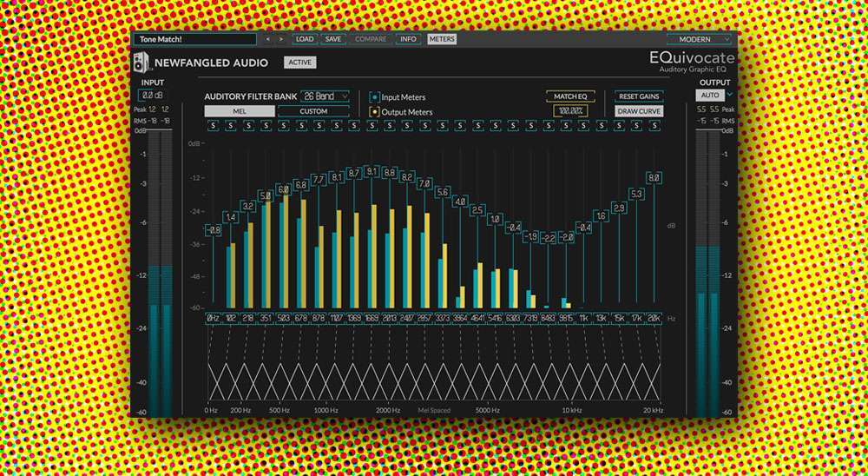This screenshot has height=476, width=868.
Task: Click the MATCH EQ button
Action: point(570,96)
